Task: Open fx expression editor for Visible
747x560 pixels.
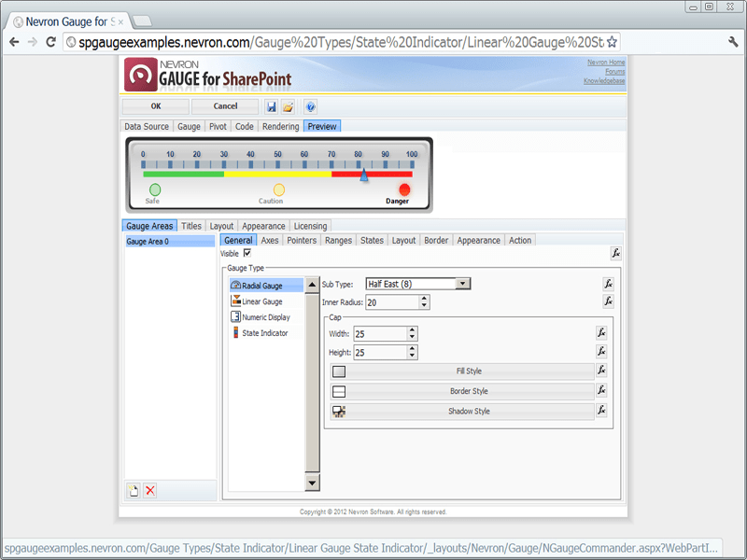Action: tap(615, 253)
